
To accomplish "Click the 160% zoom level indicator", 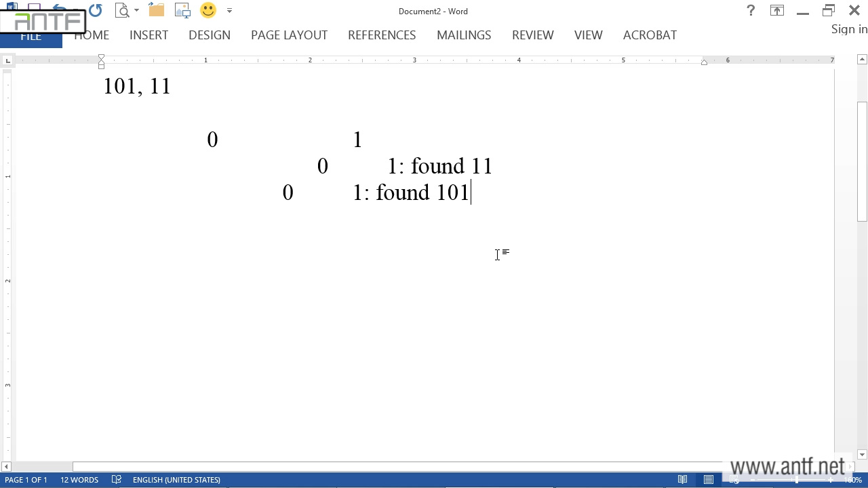I will (x=852, y=480).
